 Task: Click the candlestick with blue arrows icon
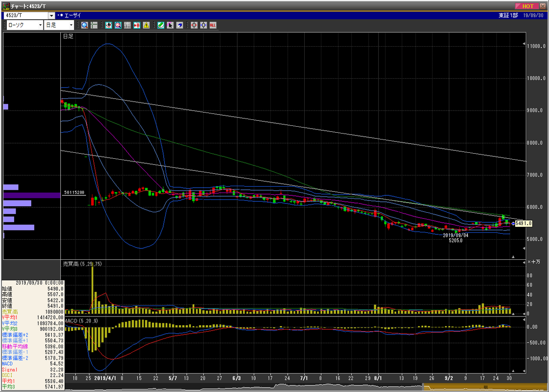coord(203,25)
